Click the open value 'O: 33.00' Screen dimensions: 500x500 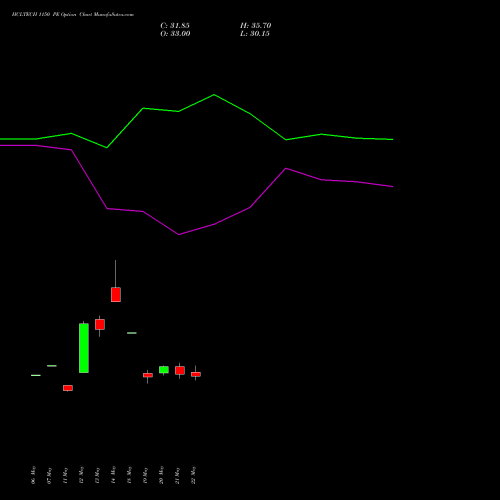[175, 34]
